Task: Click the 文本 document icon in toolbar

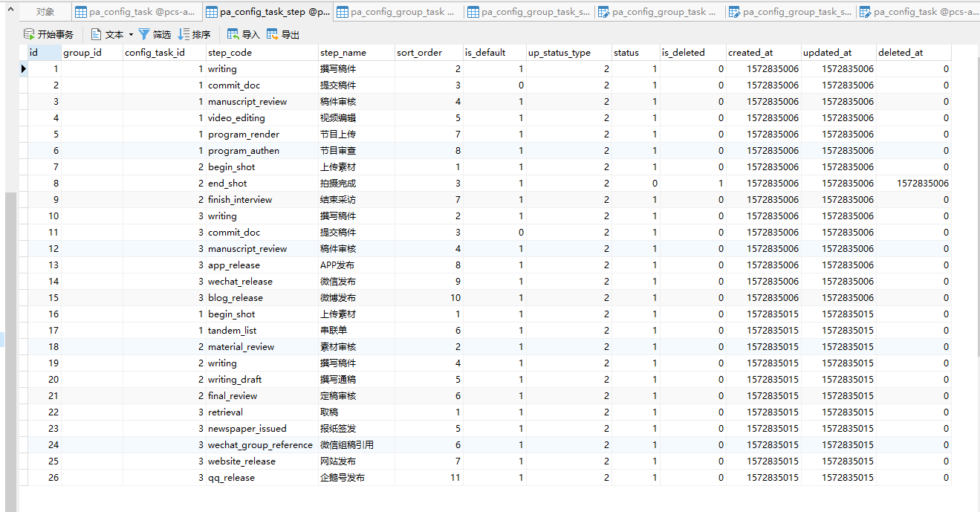Action: [97, 34]
